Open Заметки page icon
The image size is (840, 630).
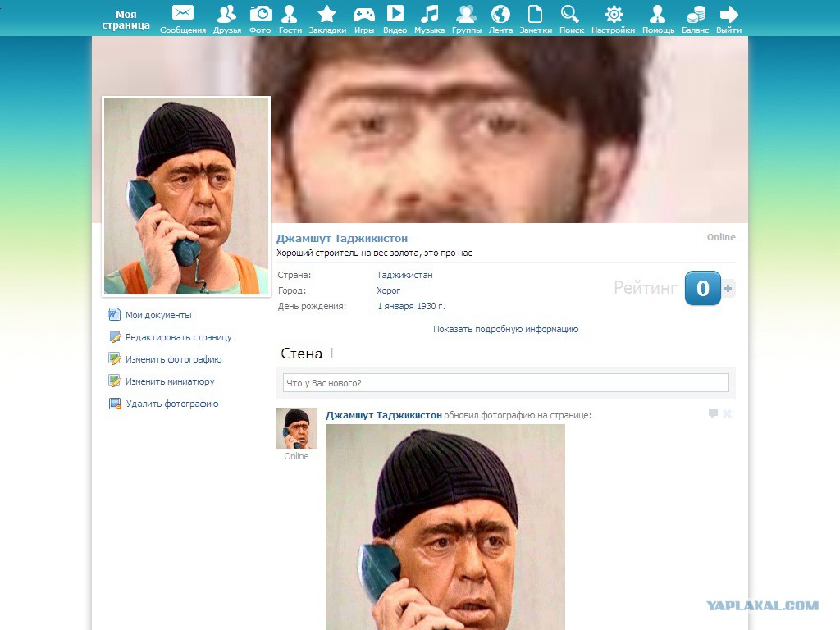(x=535, y=13)
